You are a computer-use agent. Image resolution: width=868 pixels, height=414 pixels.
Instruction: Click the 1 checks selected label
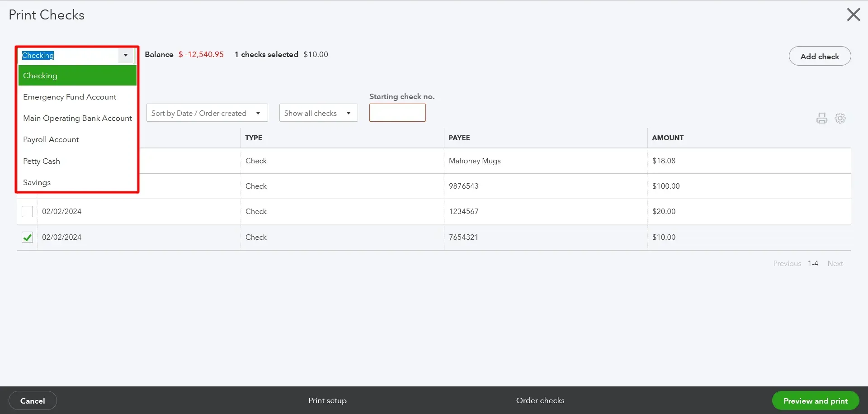[266, 54]
